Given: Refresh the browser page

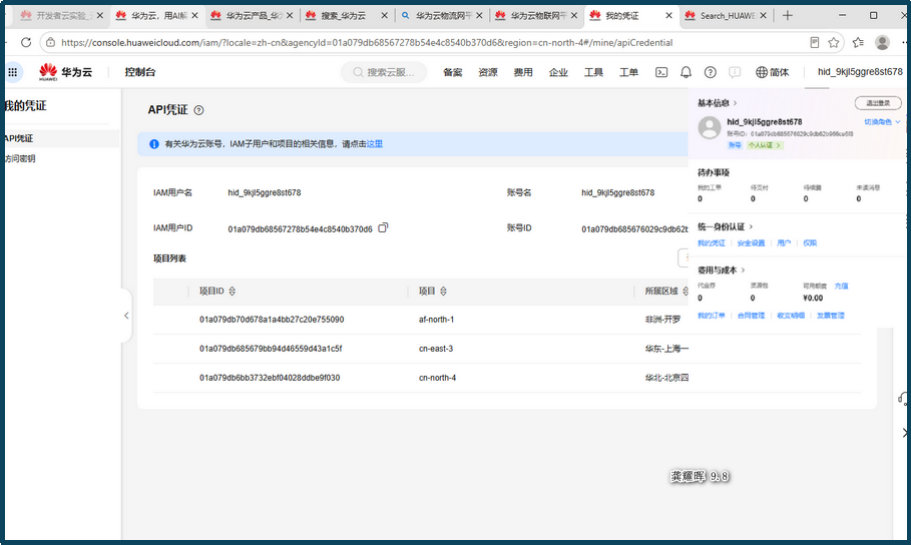Looking at the screenshot, I should 26,42.
